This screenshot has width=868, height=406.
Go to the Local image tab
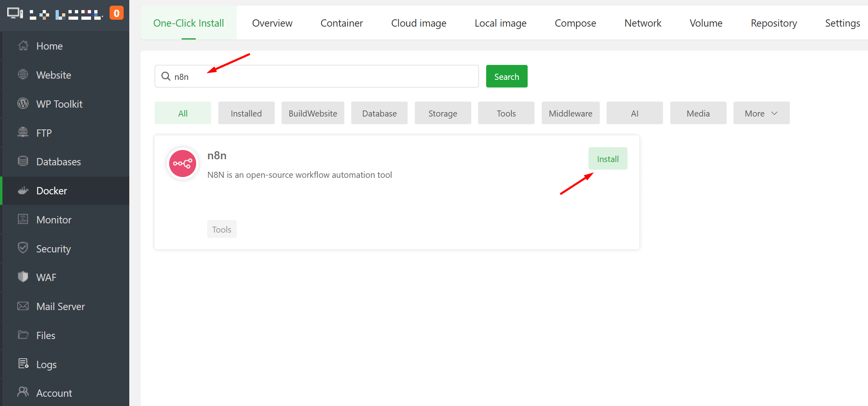click(500, 23)
